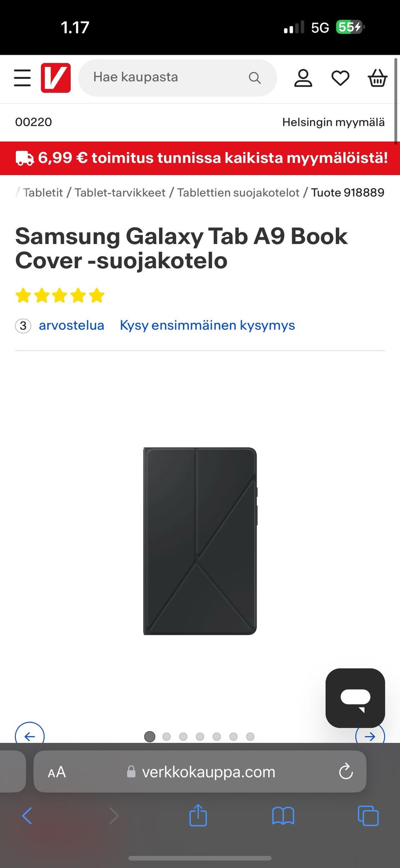
Task: Open the hamburger navigation menu
Action: tap(22, 78)
